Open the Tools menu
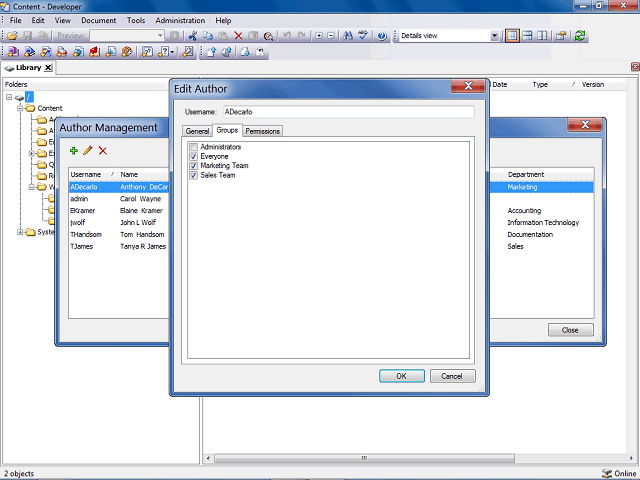Viewport: 640px width, 480px height. point(136,20)
